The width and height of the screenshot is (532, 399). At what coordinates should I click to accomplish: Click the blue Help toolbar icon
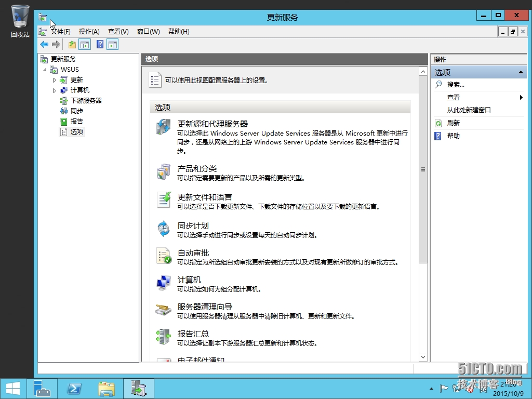(x=100, y=44)
